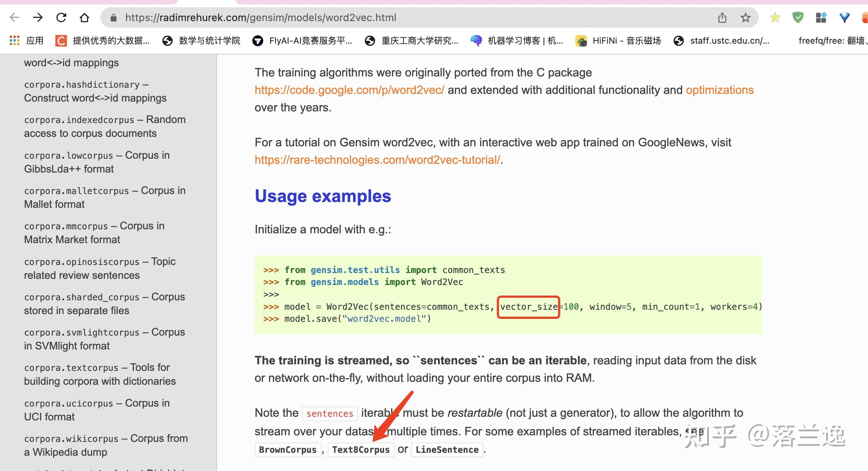View site security info via the padlock
This screenshot has width=868, height=471.
coord(113,17)
